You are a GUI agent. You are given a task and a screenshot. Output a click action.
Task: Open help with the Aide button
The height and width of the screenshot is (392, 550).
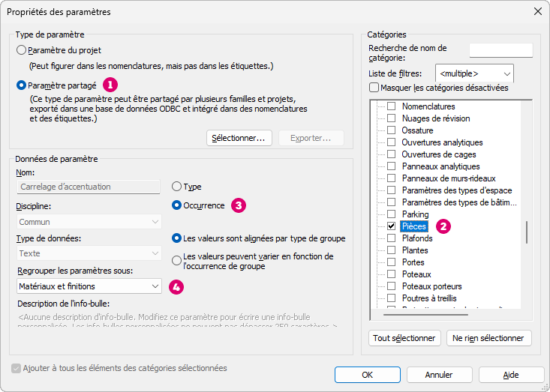pos(511,374)
